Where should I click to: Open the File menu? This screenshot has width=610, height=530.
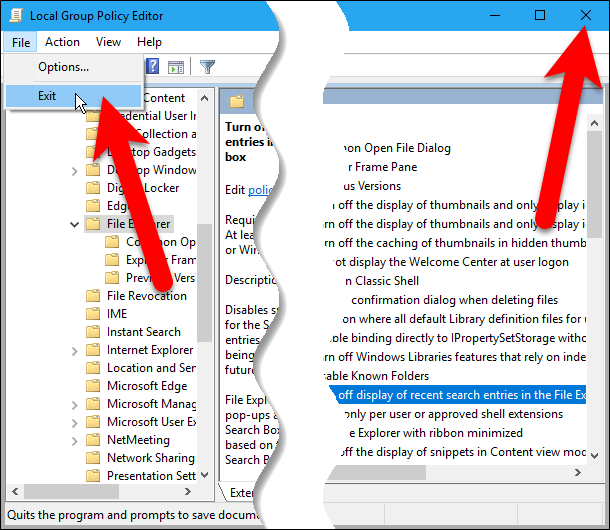[21, 42]
